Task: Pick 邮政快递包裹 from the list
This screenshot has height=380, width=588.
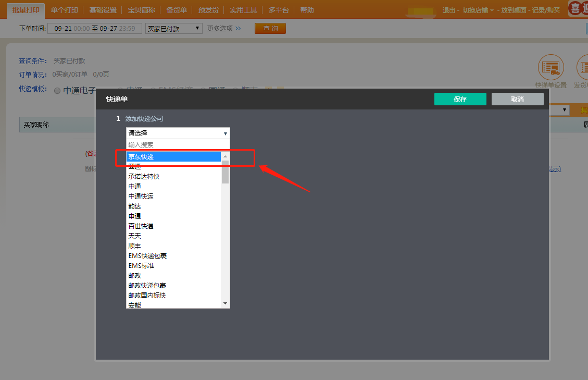Action: [173, 285]
